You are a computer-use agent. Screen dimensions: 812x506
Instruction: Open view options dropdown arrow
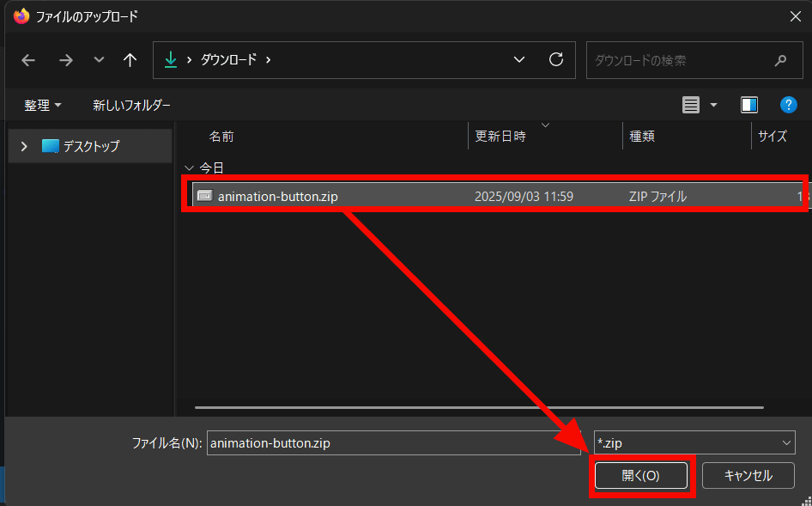(713, 106)
